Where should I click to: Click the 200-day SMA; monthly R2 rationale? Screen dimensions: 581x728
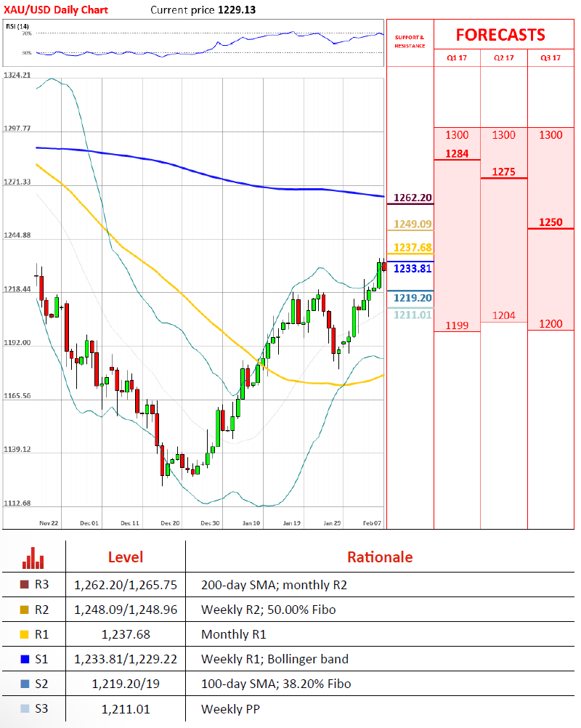coord(274,585)
